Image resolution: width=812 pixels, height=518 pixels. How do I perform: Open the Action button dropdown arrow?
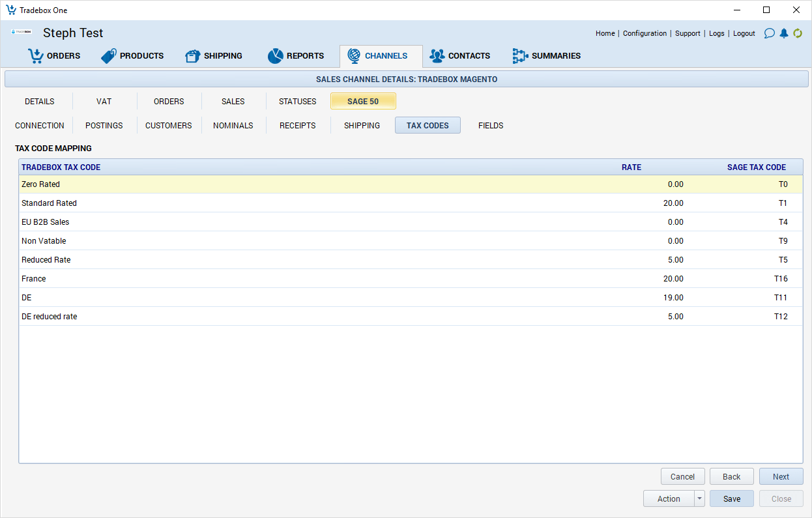click(699, 498)
